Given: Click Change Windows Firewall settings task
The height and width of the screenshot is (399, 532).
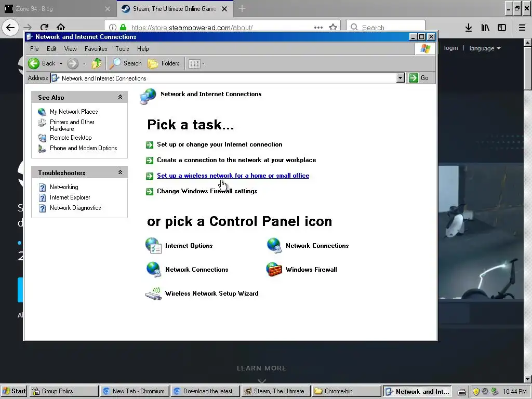Looking at the screenshot, I should (x=207, y=191).
